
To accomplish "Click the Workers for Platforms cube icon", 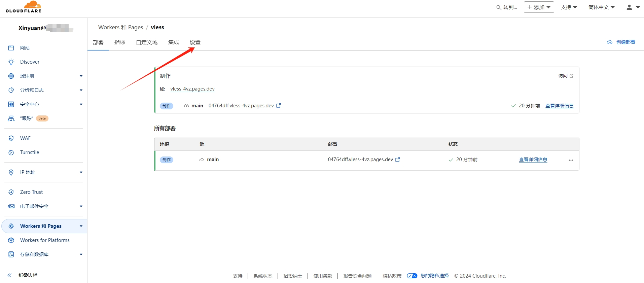I will [11, 240].
